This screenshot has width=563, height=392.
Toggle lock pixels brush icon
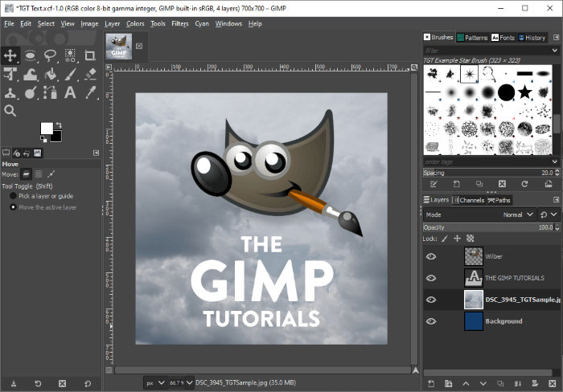coord(445,238)
